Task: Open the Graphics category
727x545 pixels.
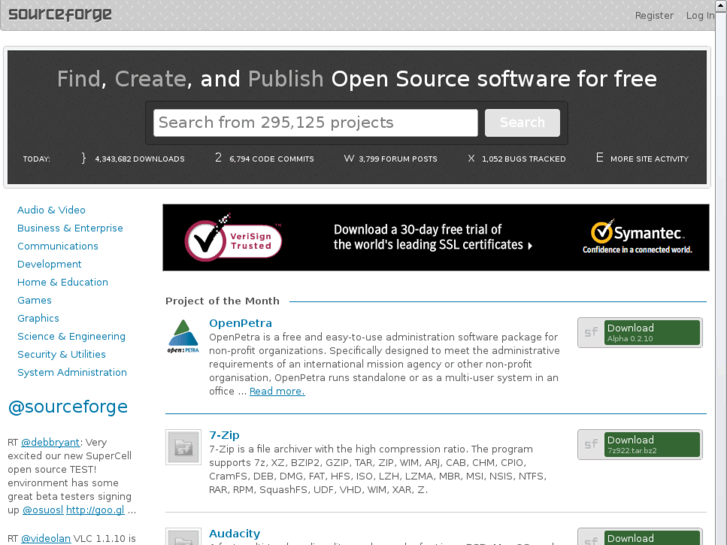Action: [38, 319]
